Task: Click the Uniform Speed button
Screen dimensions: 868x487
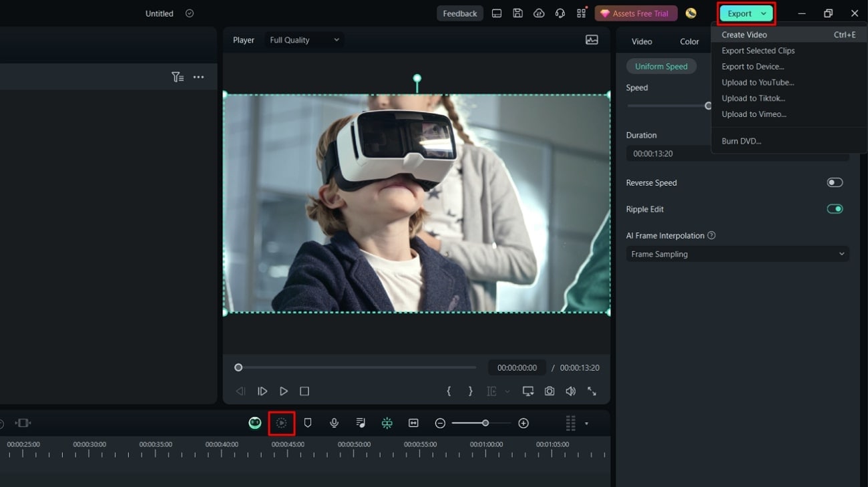Action: click(661, 66)
